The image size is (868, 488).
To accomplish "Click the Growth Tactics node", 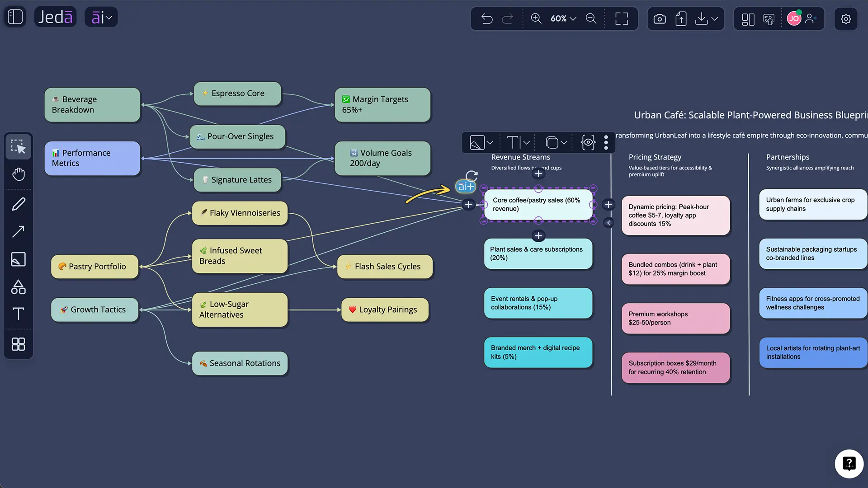I will pyautogui.click(x=94, y=310).
